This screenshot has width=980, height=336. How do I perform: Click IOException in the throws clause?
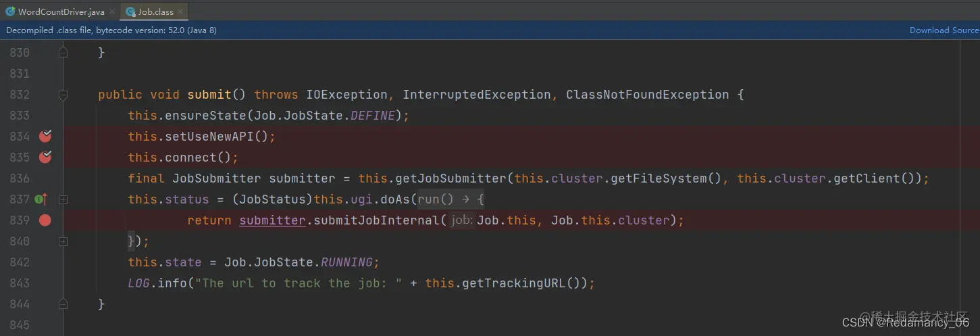click(x=346, y=95)
